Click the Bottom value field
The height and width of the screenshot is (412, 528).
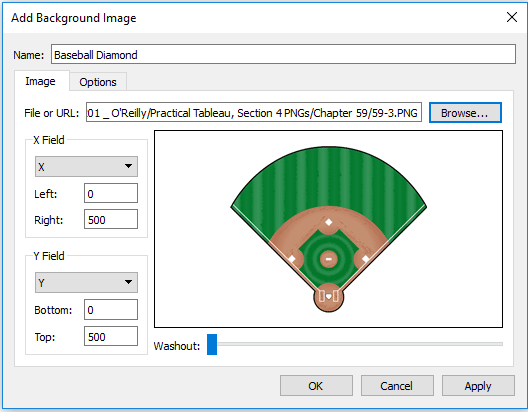[x=111, y=309]
